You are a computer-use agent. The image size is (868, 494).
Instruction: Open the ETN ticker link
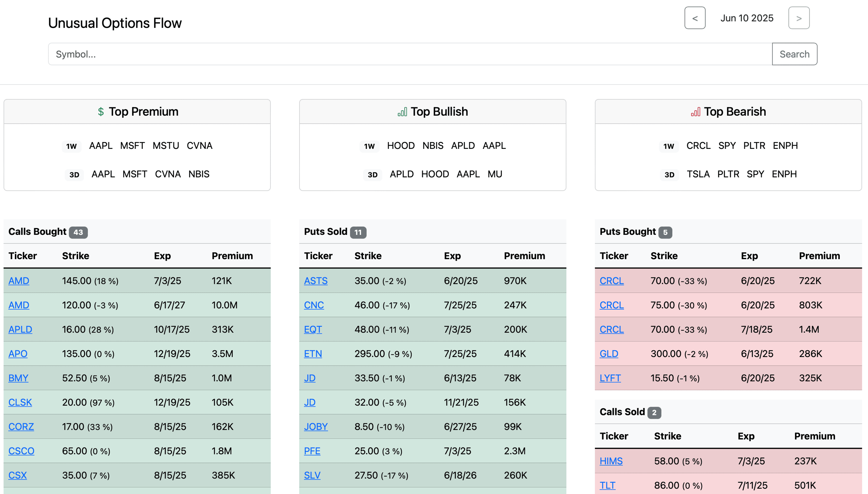[x=313, y=353]
